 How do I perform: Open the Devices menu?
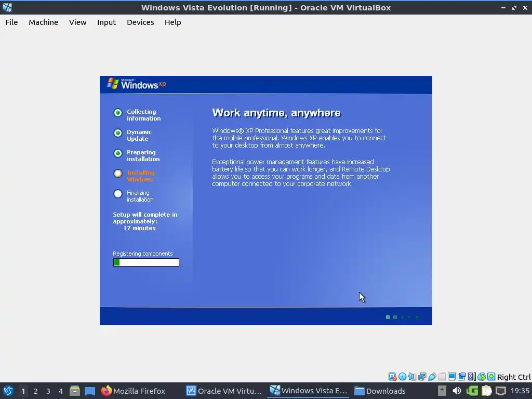140,22
